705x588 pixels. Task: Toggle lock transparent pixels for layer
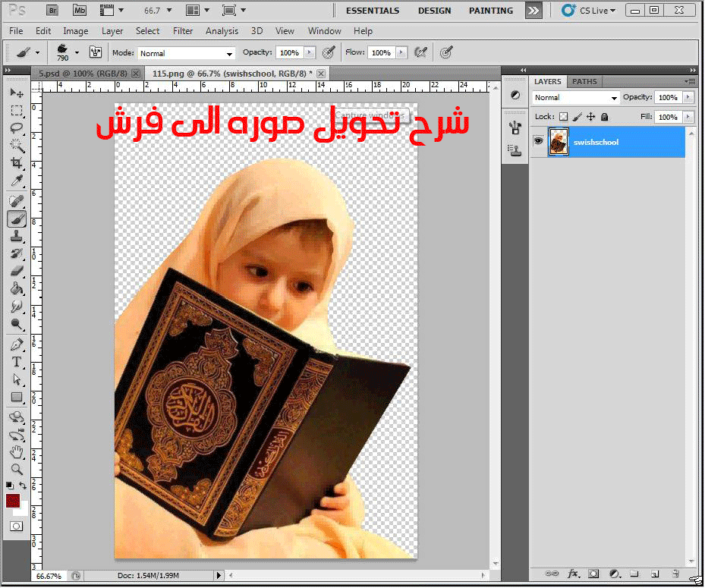click(563, 117)
